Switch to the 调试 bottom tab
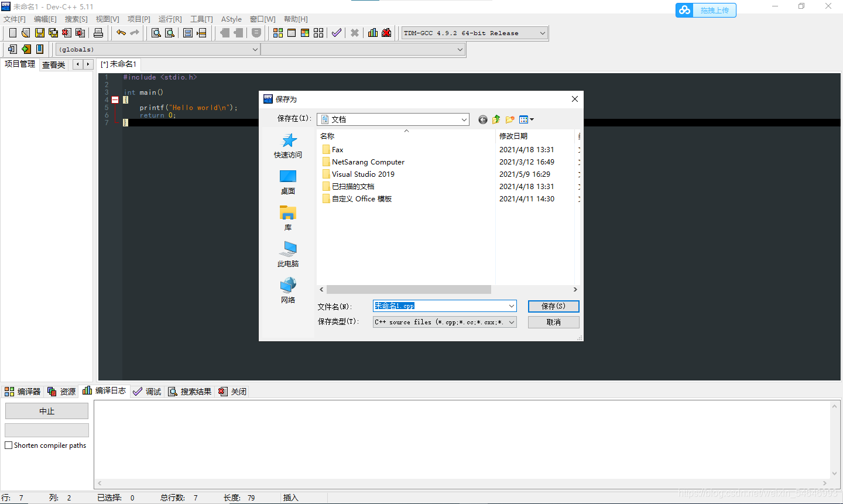The image size is (843, 504). (147, 392)
